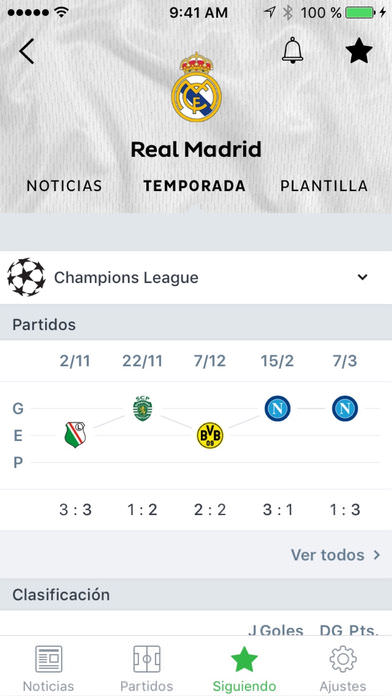Open the Napoli match on 7/3
392x696 pixels.
(x=345, y=408)
